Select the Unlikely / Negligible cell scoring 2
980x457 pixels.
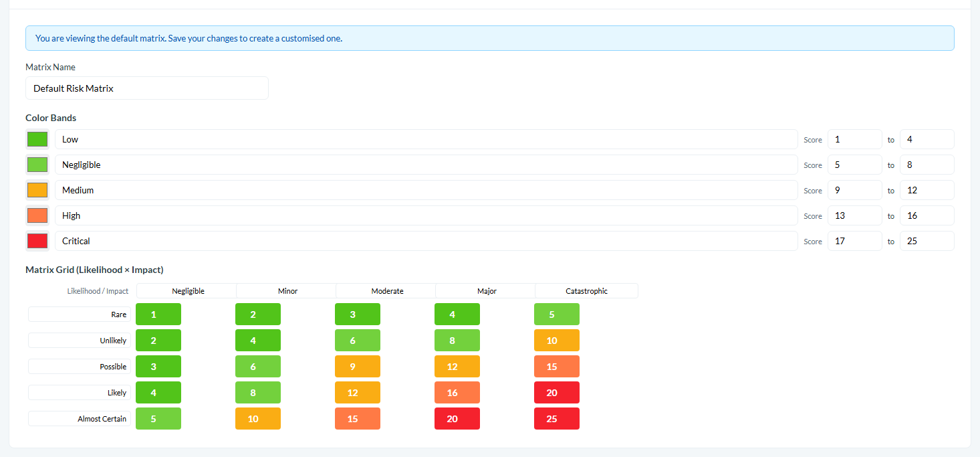tap(158, 341)
